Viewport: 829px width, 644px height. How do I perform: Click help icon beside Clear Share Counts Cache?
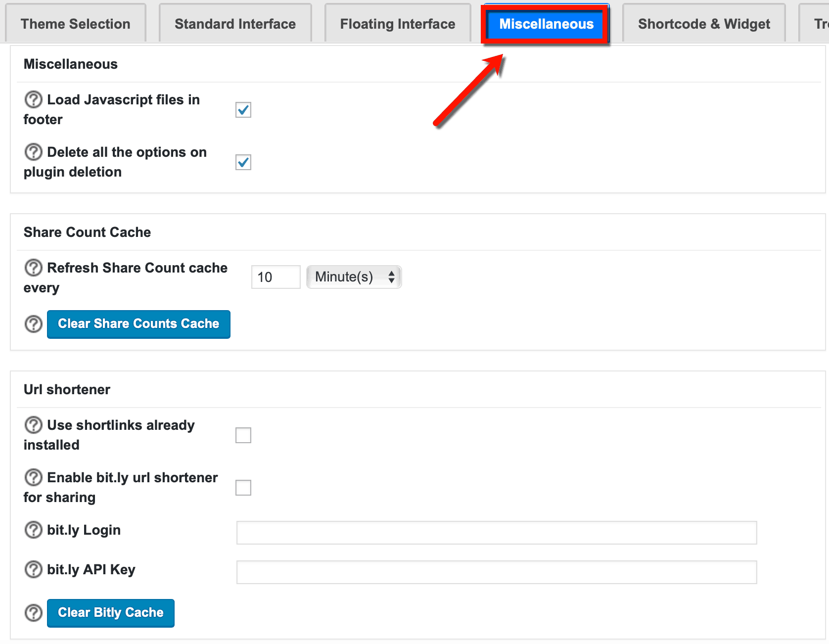coord(33,324)
